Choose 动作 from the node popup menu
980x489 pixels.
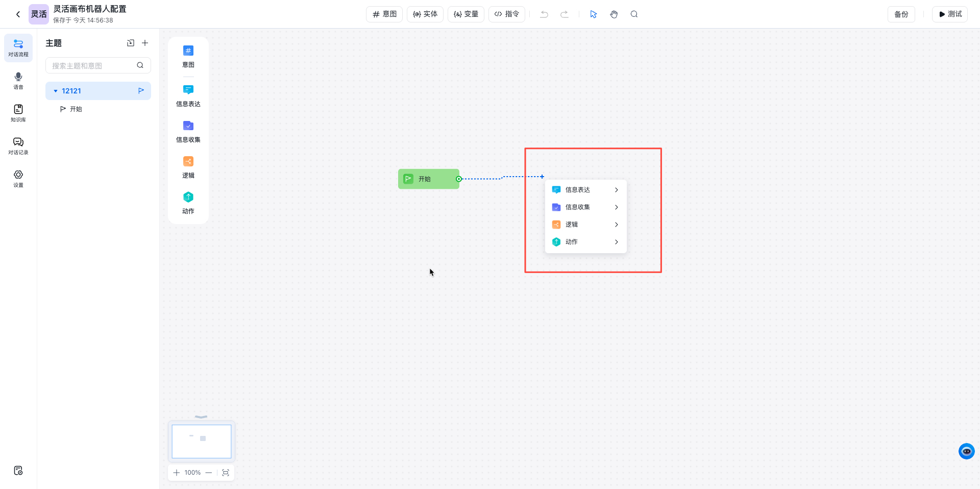pyautogui.click(x=572, y=242)
